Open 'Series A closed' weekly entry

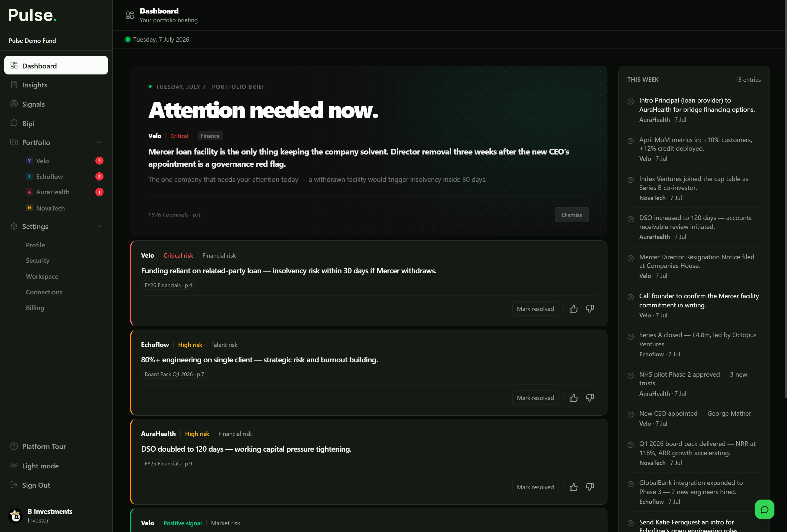(x=694, y=344)
